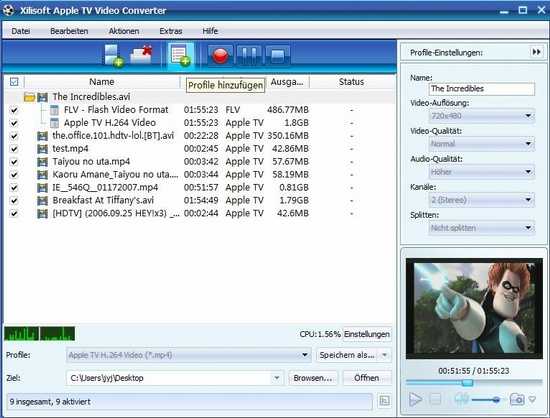Click the Pause toolbar button
The height and width of the screenshot is (418, 550).
point(249,56)
